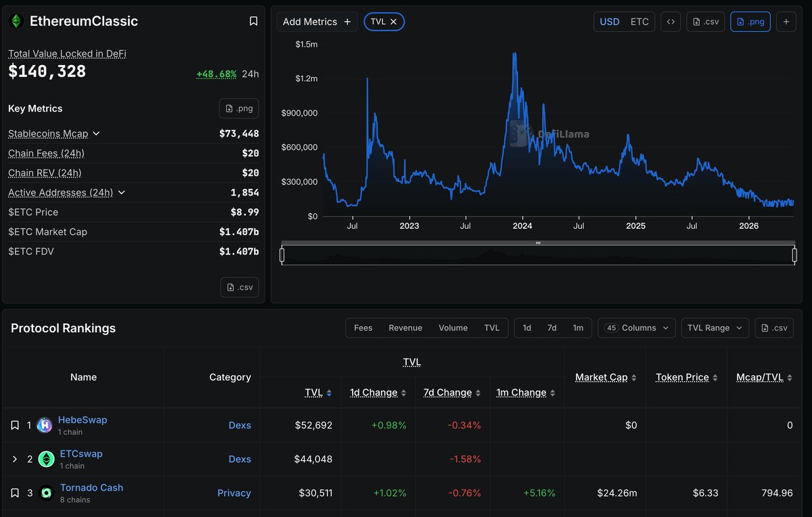Click the HebeSwap logo icon
The image size is (812, 517).
click(45, 426)
